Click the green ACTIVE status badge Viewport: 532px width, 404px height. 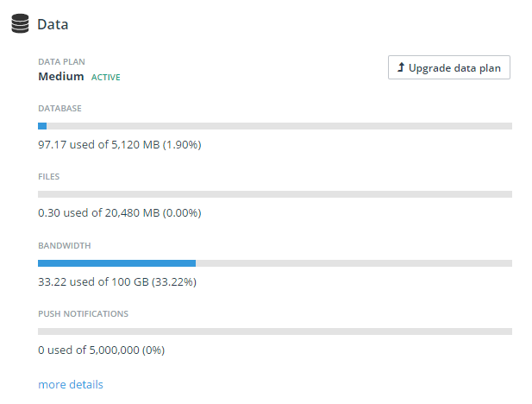pyautogui.click(x=106, y=78)
